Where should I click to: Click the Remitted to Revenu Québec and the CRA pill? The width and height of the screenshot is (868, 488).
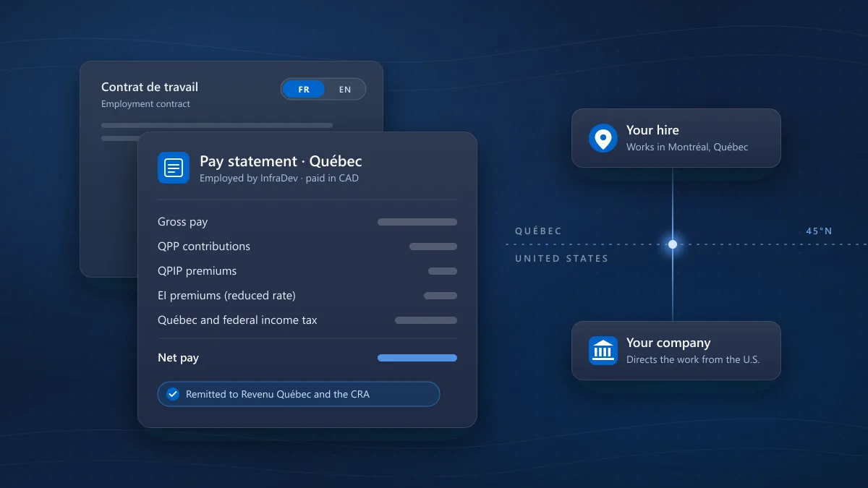point(299,394)
